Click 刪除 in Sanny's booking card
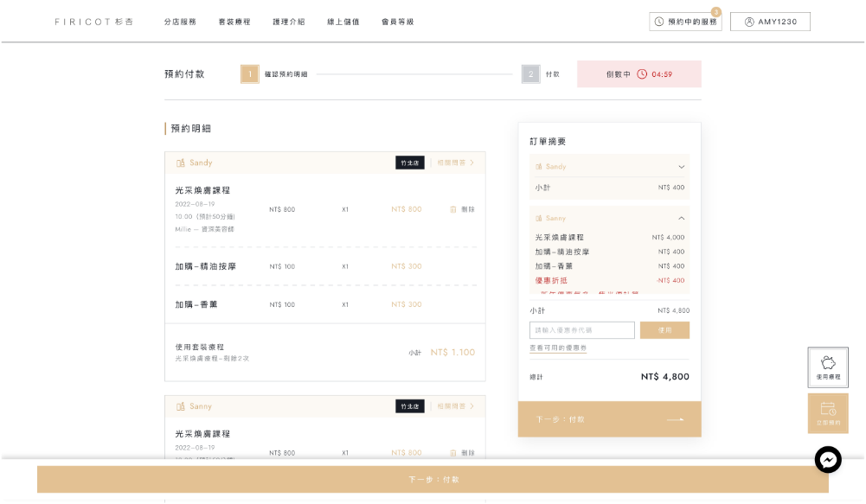 click(468, 453)
